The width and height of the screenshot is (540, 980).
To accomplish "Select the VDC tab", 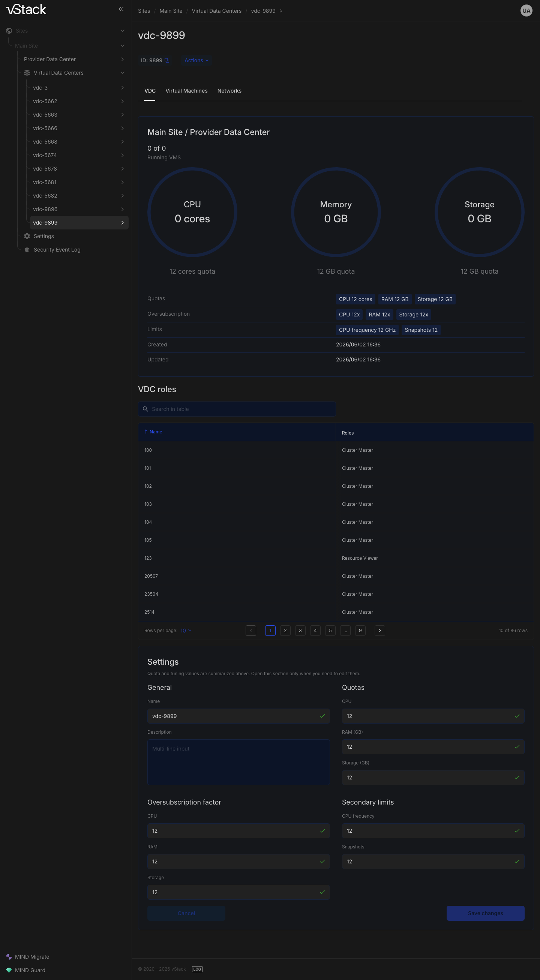I will [150, 91].
